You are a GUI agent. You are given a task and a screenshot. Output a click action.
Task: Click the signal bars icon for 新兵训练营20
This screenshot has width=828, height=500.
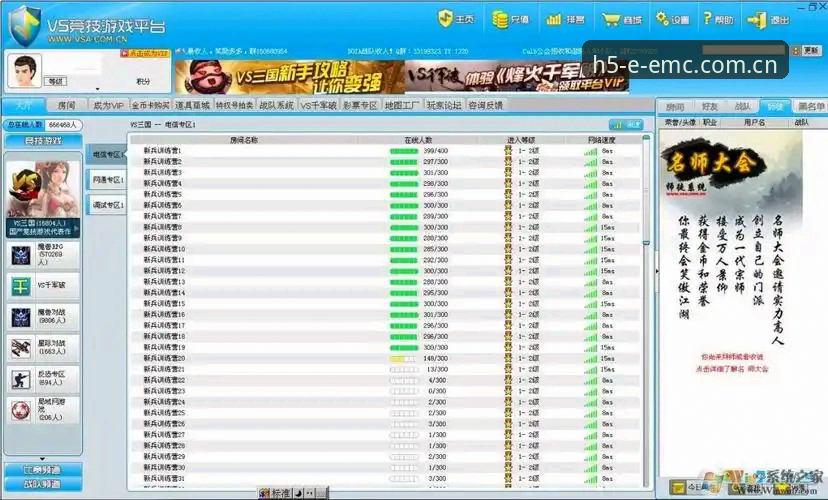(590, 359)
